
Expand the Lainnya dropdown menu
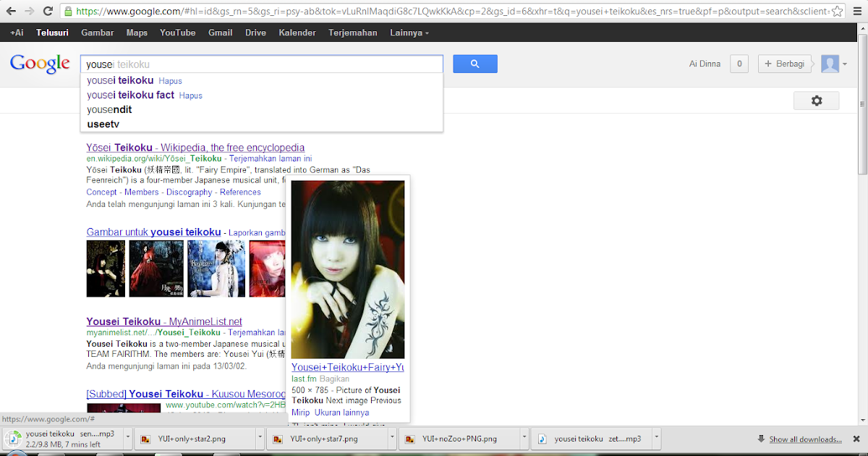tap(409, 33)
